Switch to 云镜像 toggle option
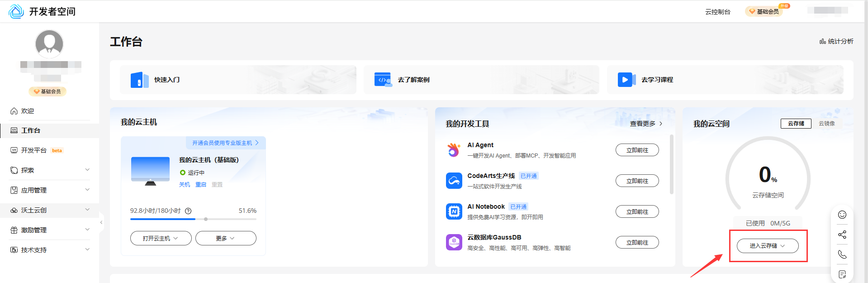Screen dimensions: 868x283 (x=826, y=124)
